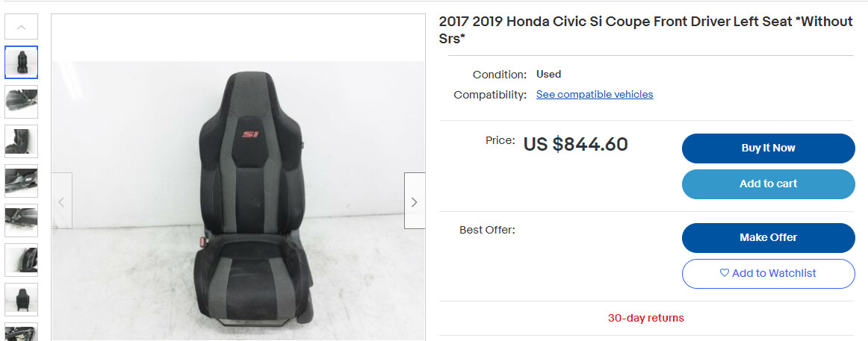Screen dimensions: 868x341
Task: Click the listing title for Honda Civic seat
Action: 645,30
